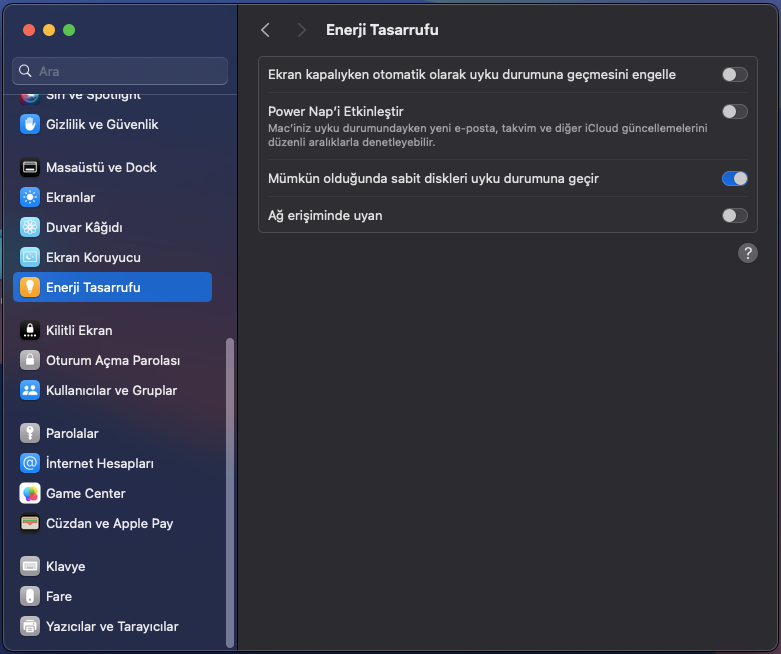Click the Gizlilik ve Güvenlik hand icon

[30, 125]
